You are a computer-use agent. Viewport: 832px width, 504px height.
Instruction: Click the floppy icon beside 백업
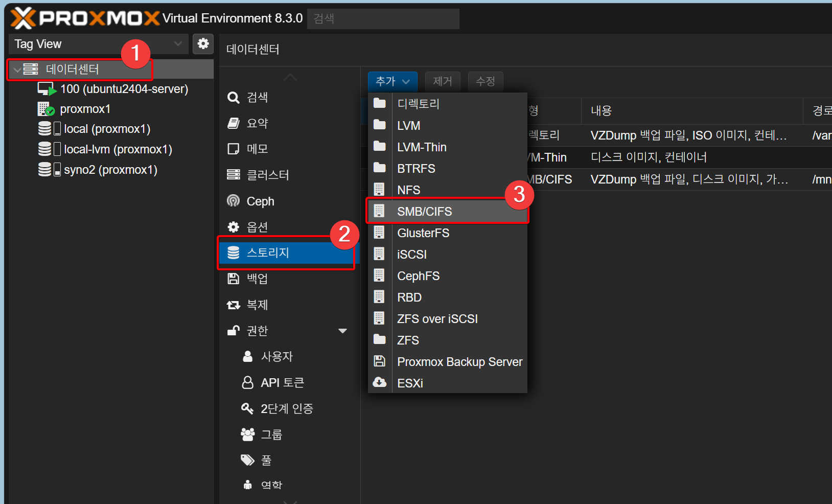coord(234,279)
